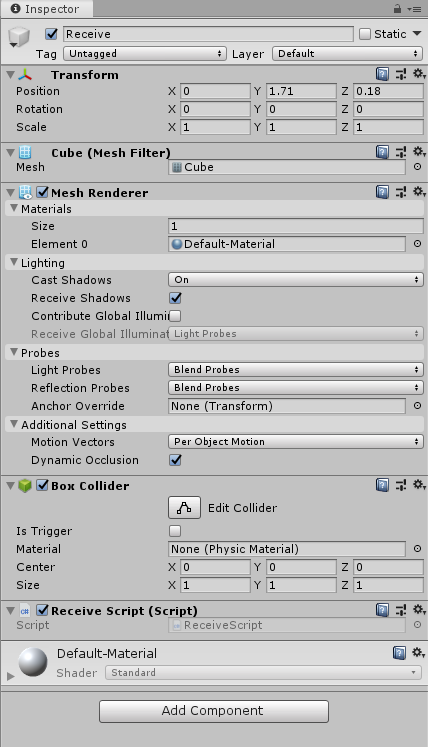Open Default-Material gear settings menu

tap(419, 653)
